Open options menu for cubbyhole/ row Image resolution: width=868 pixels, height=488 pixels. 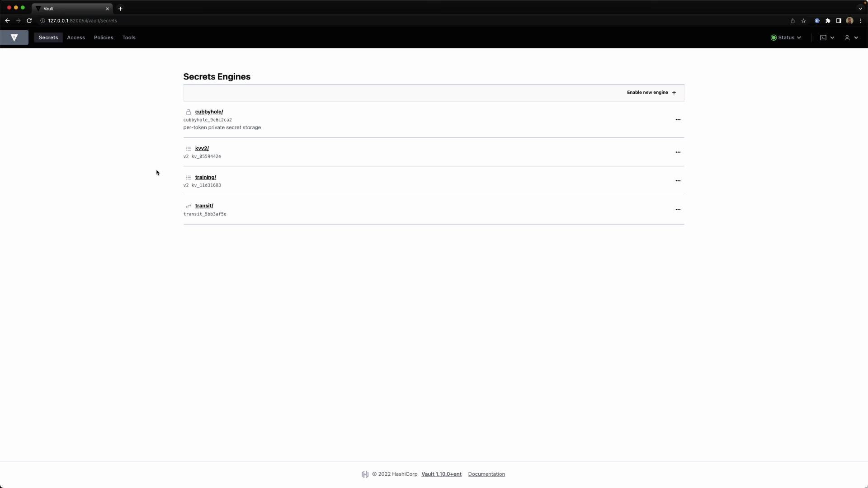[x=678, y=120]
